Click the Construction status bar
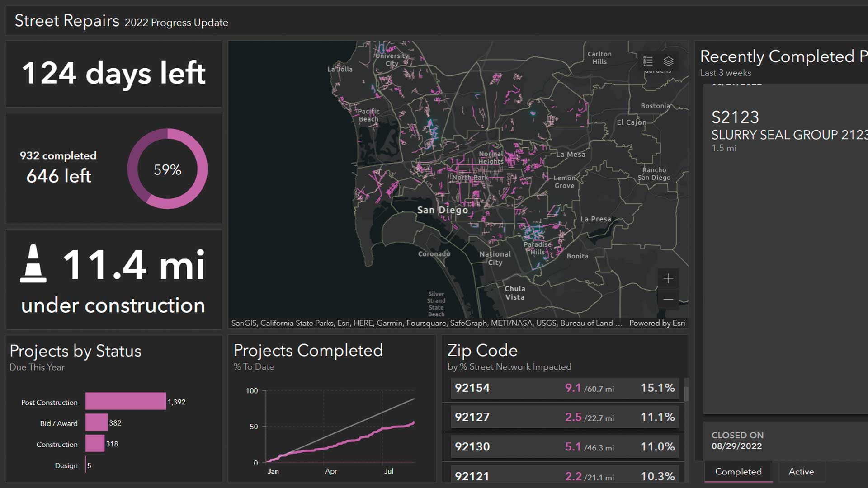868x488 pixels. click(x=94, y=444)
